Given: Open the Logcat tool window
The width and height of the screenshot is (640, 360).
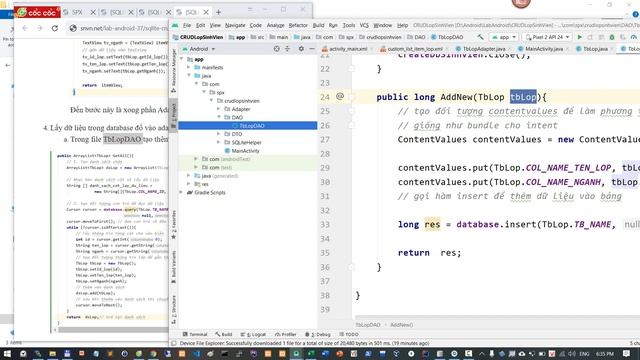Looking at the screenshot, I should coord(253,334).
